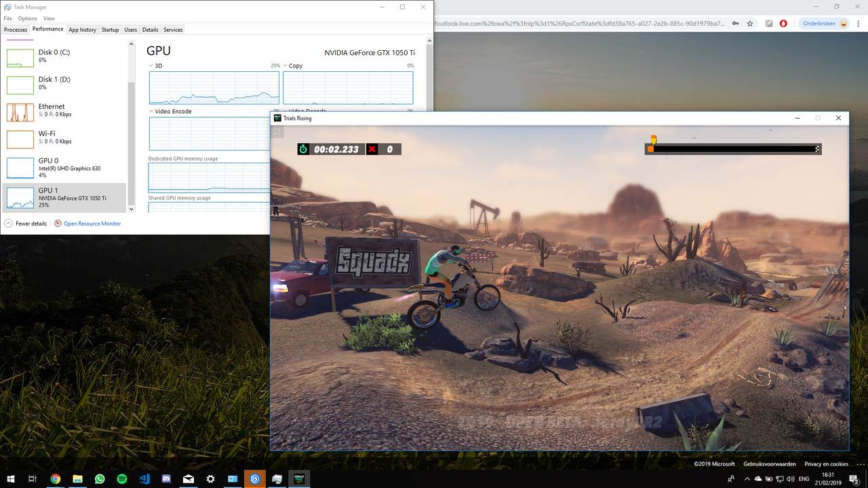Viewport: 868px width, 488px height.
Task: Click the Windows Start button
Action: [x=11, y=479]
